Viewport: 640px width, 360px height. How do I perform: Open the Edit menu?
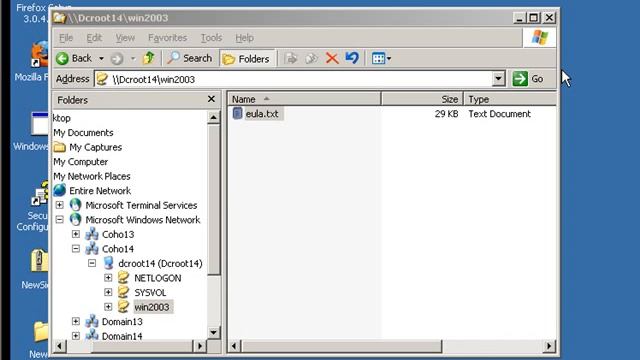point(94,38)
